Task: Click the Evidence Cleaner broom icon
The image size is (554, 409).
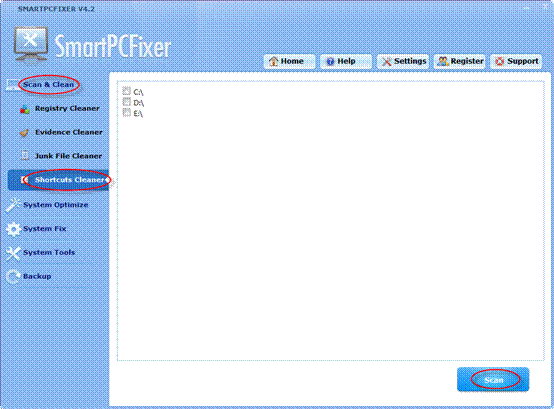Action: (x=24, y=133)
